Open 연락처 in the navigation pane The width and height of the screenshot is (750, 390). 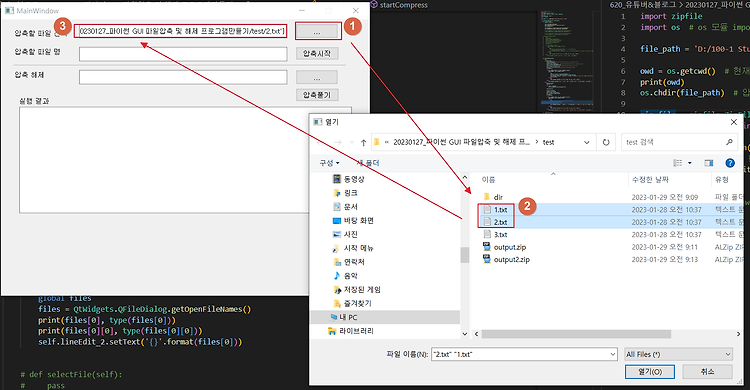point(349,262)
